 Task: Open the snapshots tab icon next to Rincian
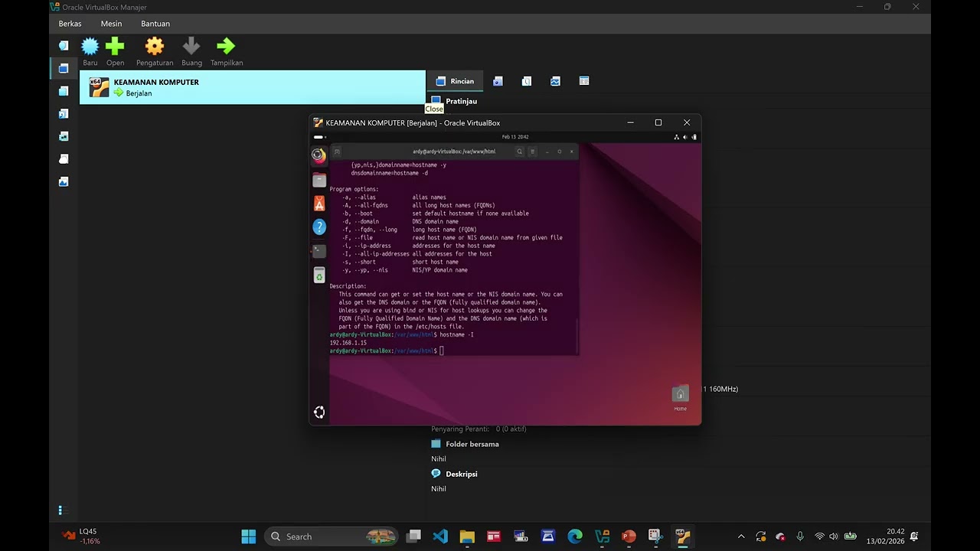click(498, 81)
